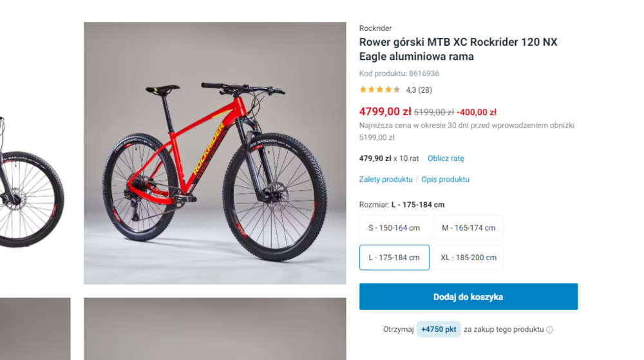
Task: Click the info icon beside the points text
Action: [x=549, y=330]
